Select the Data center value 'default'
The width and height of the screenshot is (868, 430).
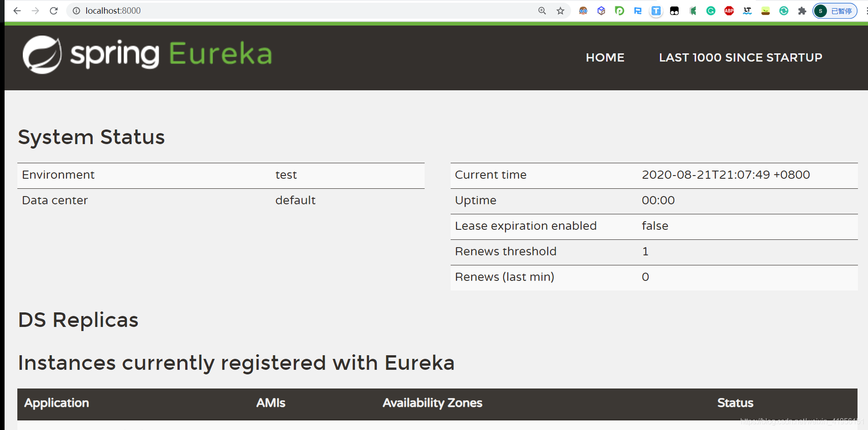[x=295, y=200]
